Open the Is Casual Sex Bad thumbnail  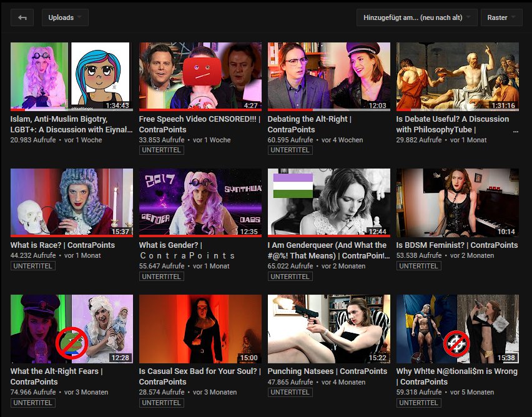point(200,329)
